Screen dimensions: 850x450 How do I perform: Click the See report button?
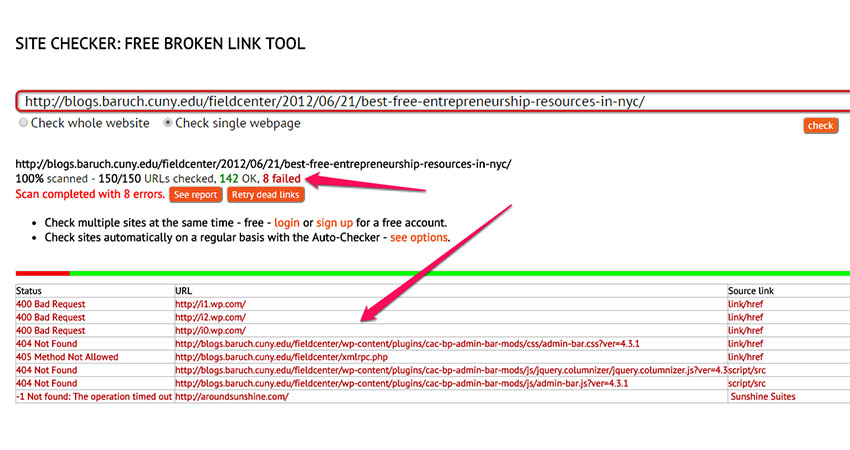pos(196,195)
